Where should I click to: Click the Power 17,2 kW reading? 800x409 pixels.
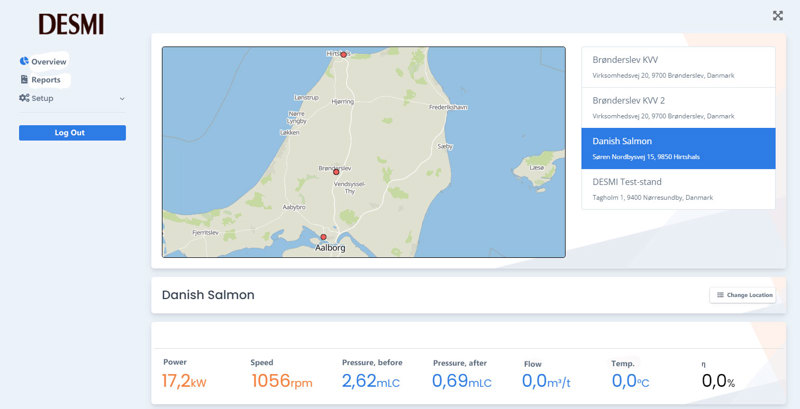point(184,381)
